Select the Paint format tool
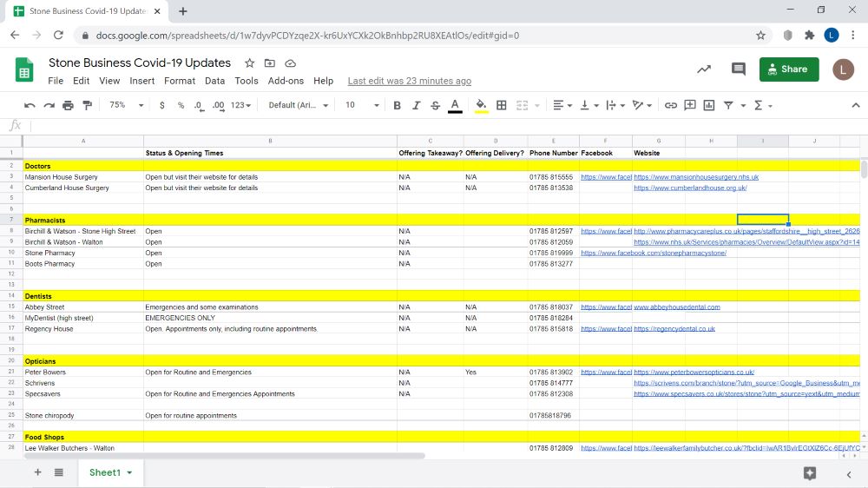868x488 pixels. [87, 105]
